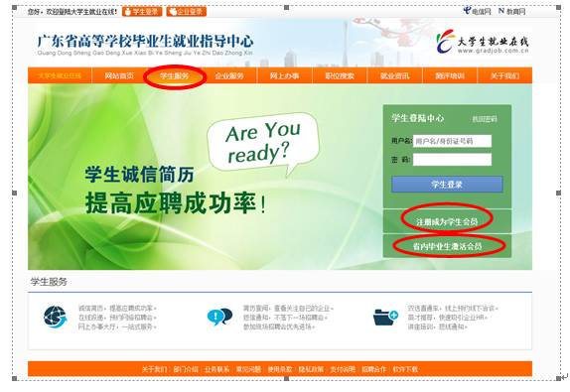Click the 用户名 username input field
The image size is (570, 392).
[x=452, y=141]
